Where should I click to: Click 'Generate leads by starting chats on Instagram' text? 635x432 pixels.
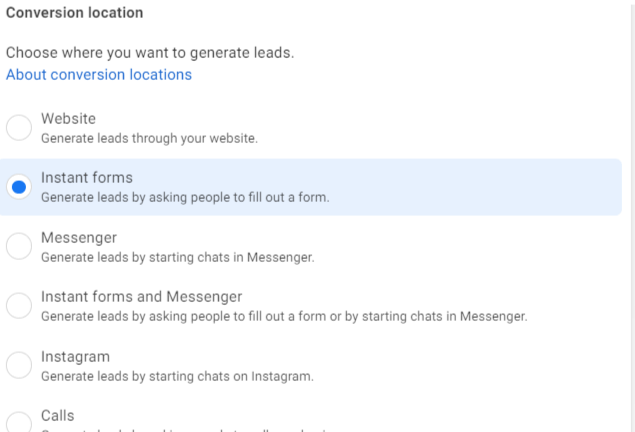177,376
